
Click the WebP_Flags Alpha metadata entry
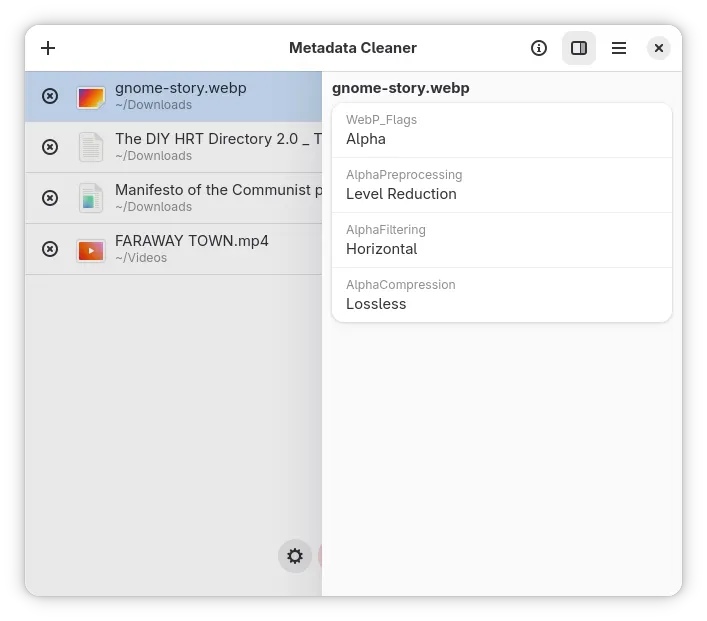502,130
